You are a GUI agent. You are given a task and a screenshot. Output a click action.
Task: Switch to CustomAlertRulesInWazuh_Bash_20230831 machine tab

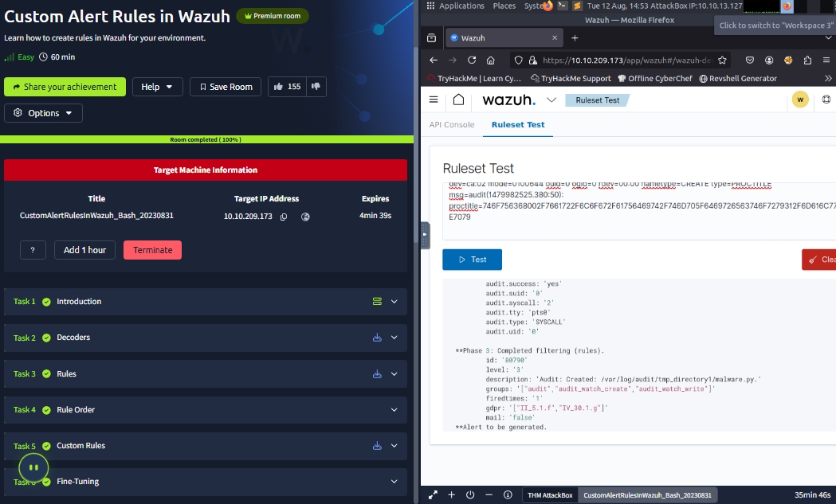click(647, 495)
